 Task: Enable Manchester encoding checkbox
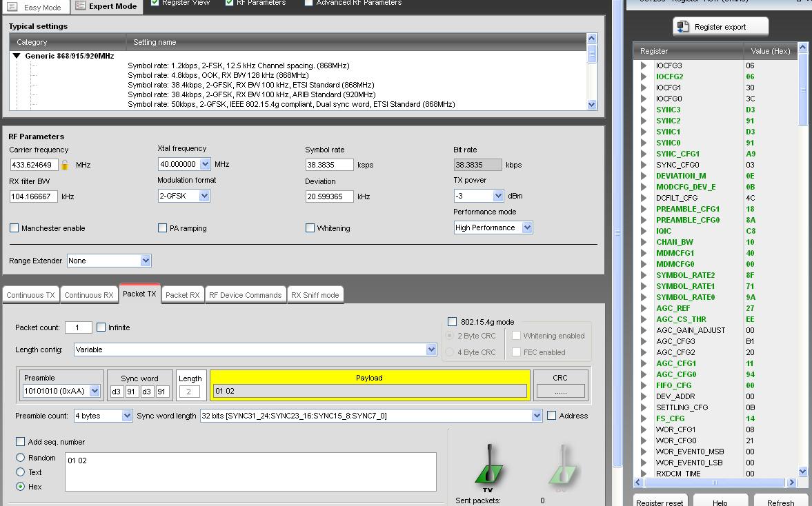click(14, 228)
